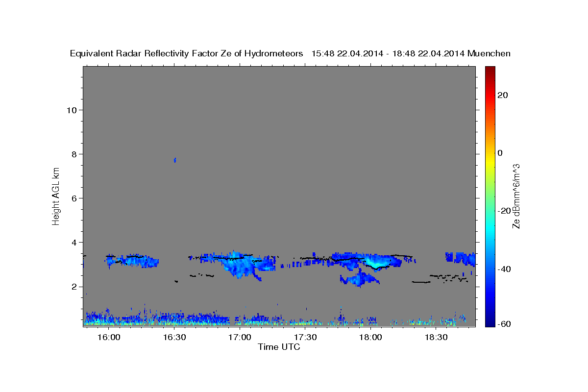Click the colorbar label '20'
Screen dimensions: 588x392
pyautogui.click(x=503, y=95)
